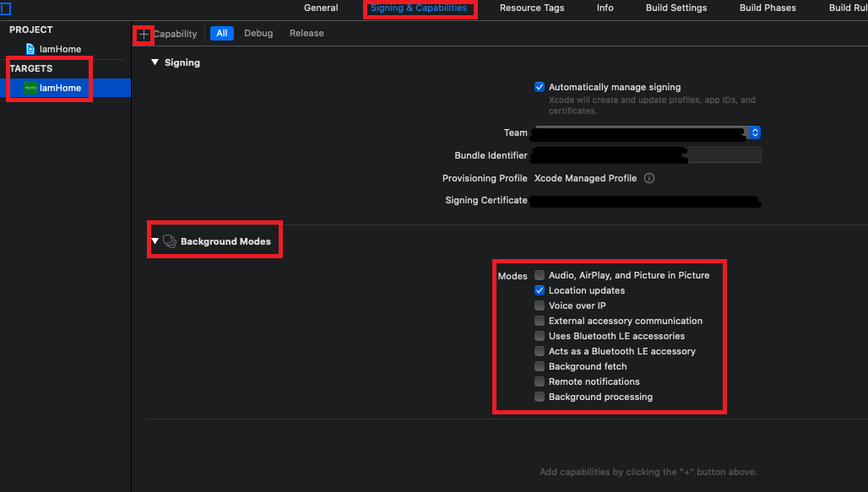Open the Team dropdown selector
The height and width of the screenshot is (492, 868).
coord(755,132)
